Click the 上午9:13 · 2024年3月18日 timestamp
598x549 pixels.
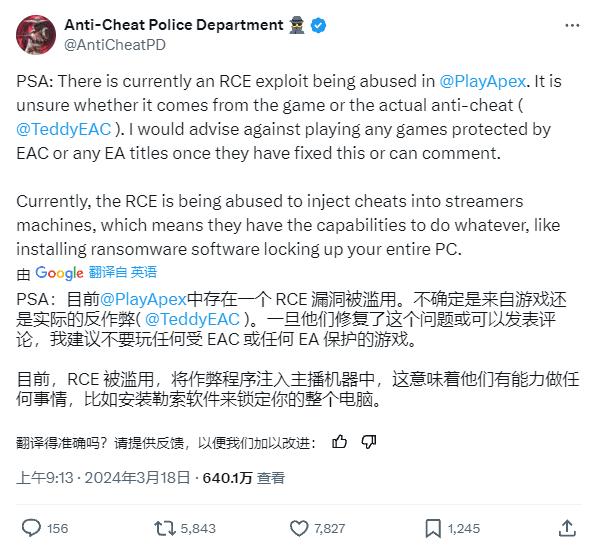click(x=103, y=478)
